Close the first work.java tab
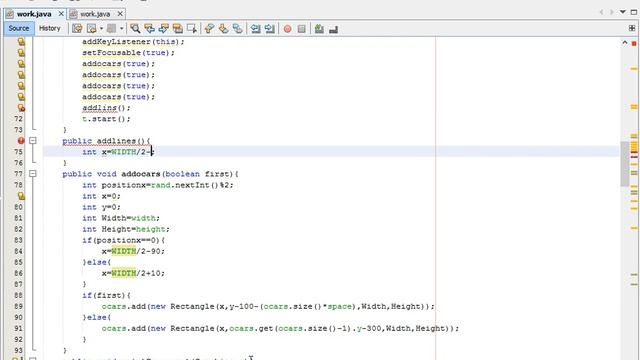Screen dimensions: 640x360 point(61,14)
